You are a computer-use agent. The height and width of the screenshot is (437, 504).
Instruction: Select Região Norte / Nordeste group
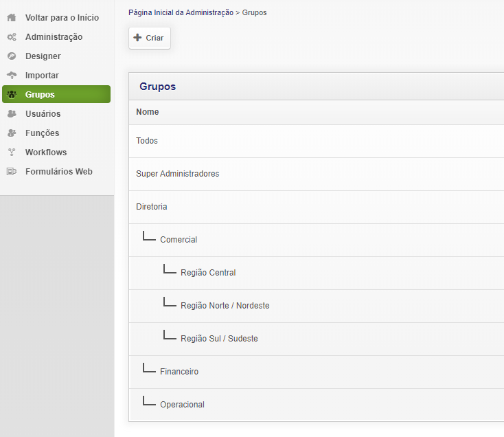(225, 306)
